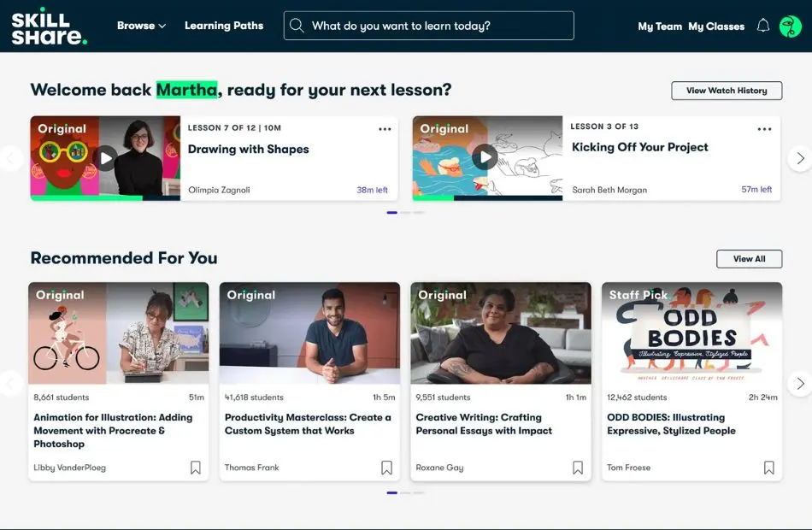Go home via the Skillshare logo
Screen dimensions: 812x530
pos(49,26)
